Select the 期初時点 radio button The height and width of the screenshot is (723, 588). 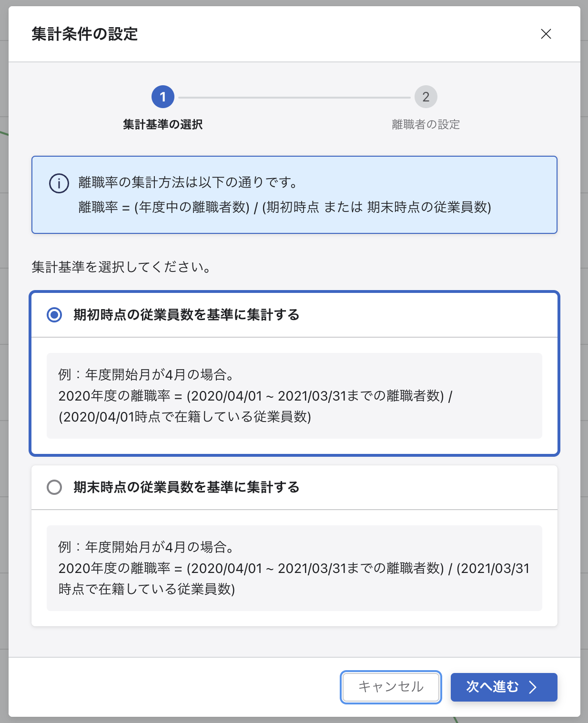click(54, 315)
